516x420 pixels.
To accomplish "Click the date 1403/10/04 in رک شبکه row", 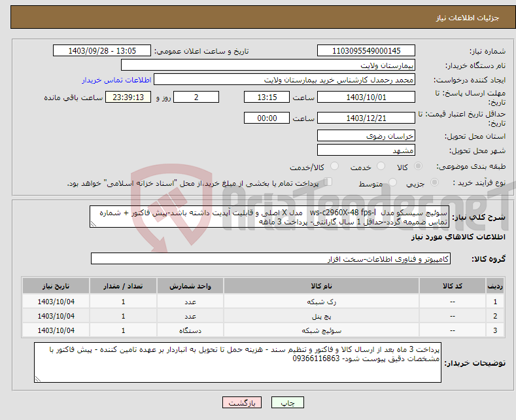I will pyautogui.click(x=56, y=302).
